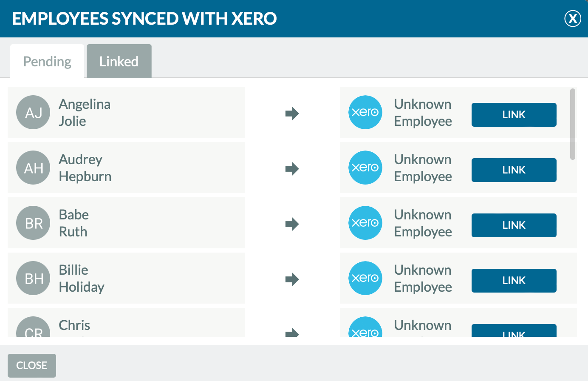Click the CLOSE button at the bottom
The height and width of the screenshot is (381, 588).
[32, 366]
